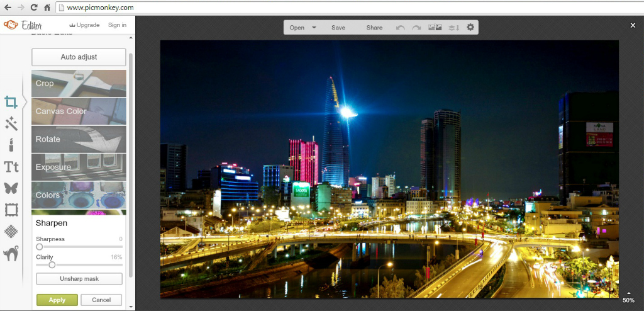This screenshot has height=311, width=644.
Task: Click the Clarity slider handle
Action: click(x=52, y=265)
